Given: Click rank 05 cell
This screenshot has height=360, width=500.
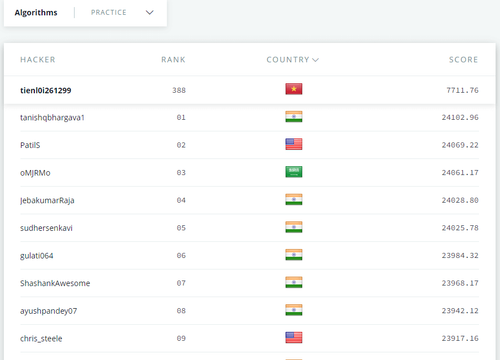Looking at the screenshot, I should (181, 228).
